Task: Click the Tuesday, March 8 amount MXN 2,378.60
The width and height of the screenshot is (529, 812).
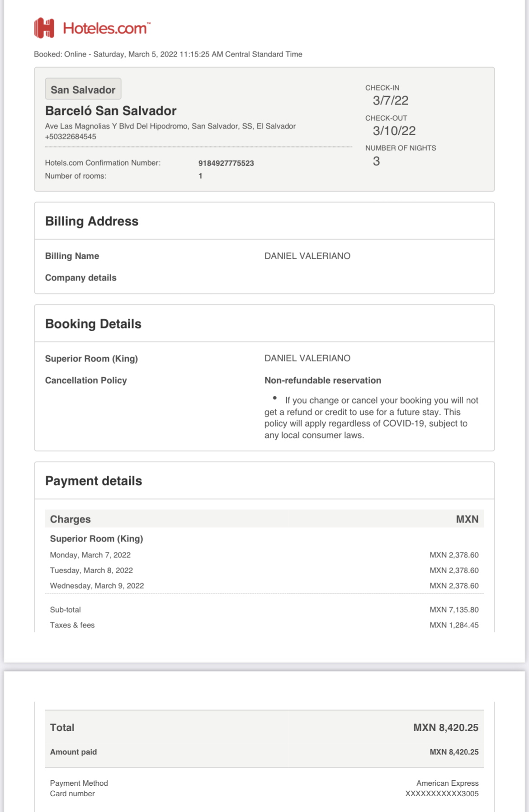Action: point(454,570)
